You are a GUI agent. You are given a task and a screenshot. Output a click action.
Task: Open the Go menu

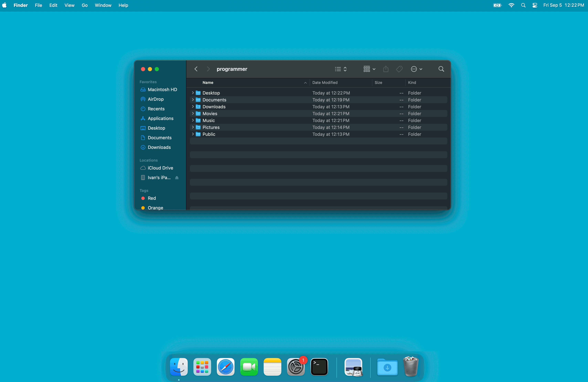pyautogui.click(x=85, y=5)
